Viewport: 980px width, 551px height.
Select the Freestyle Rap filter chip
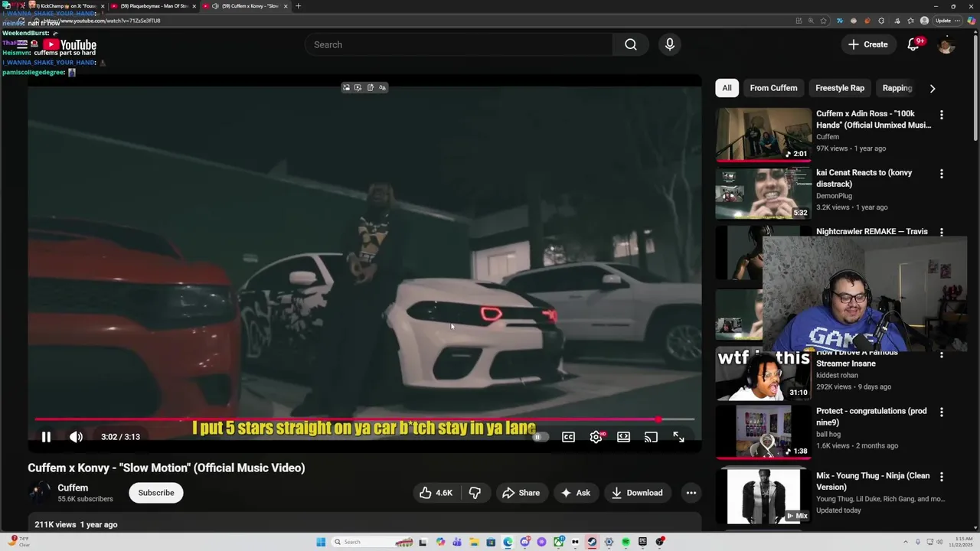[x=840, y=88]
